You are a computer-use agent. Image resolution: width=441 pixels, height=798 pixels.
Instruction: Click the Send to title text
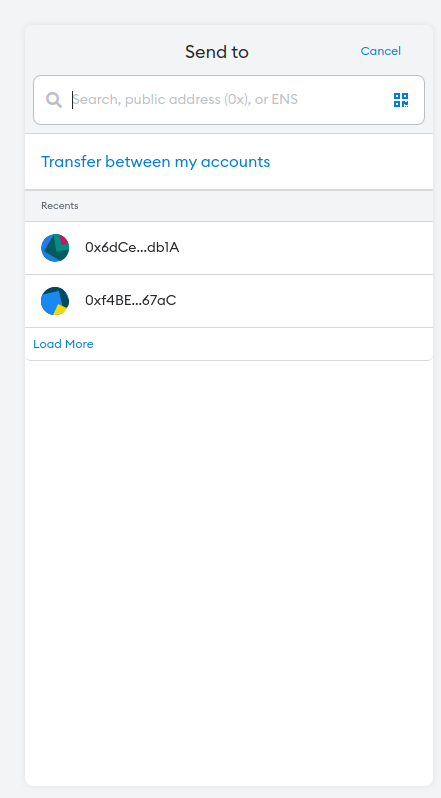click(x=217, y=52)
